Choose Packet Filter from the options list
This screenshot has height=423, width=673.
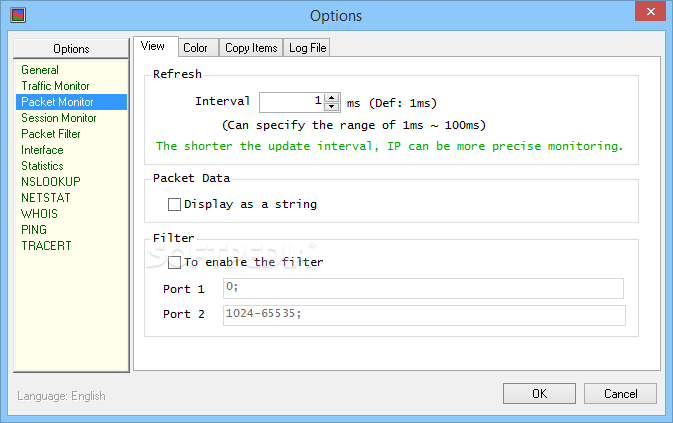click(x=51, y=134)
